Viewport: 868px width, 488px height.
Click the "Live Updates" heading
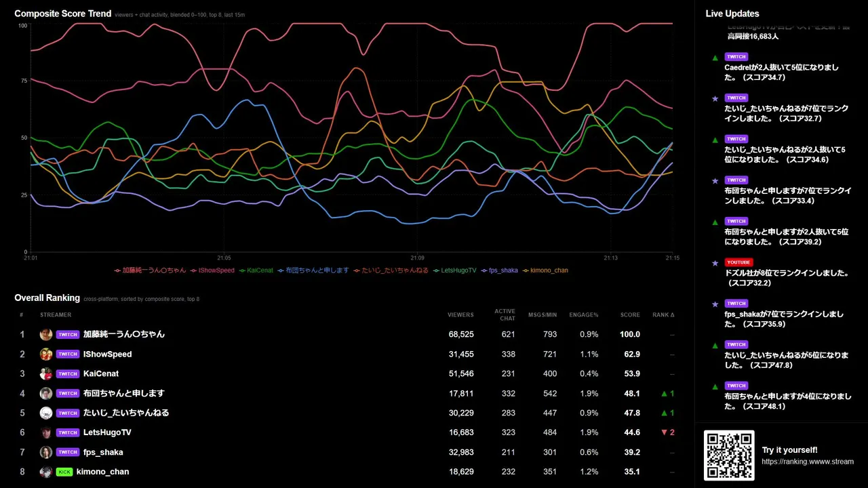732,14
